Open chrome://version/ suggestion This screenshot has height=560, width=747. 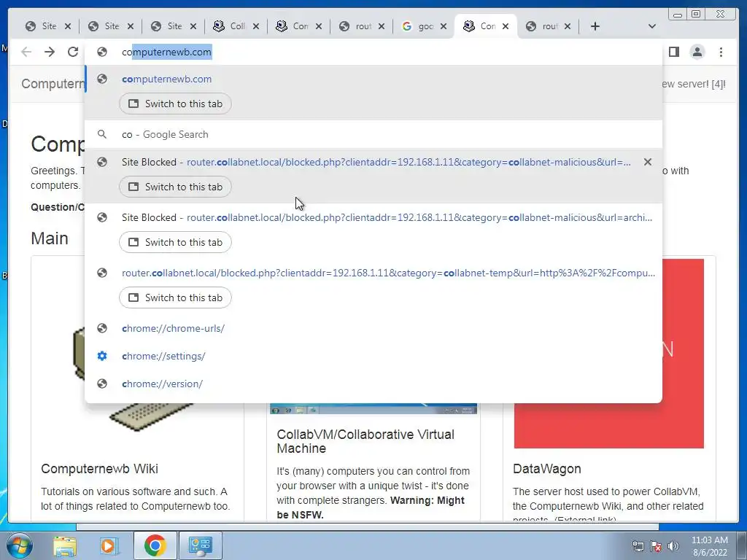pos(373,384)
